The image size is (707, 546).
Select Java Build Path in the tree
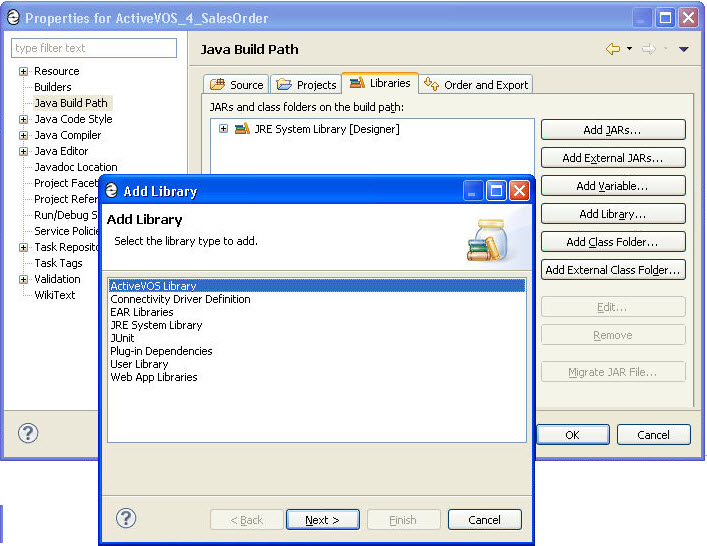click(71, 103)
